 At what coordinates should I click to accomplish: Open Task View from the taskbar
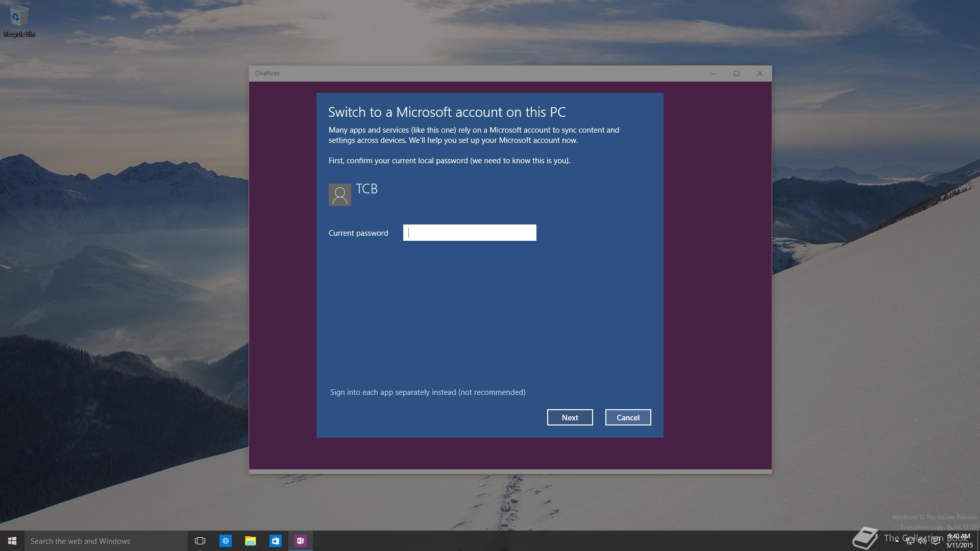point(200,541)
